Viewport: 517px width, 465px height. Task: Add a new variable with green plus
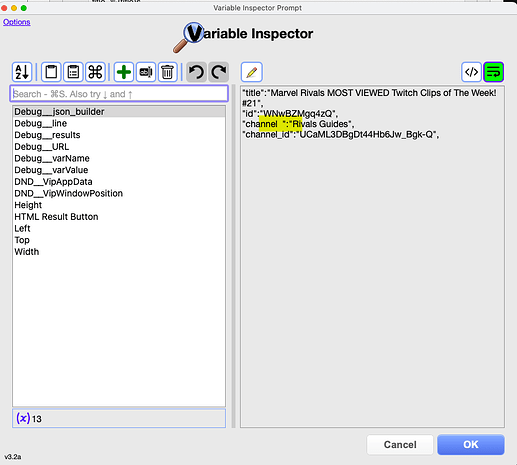coord(124,72)
